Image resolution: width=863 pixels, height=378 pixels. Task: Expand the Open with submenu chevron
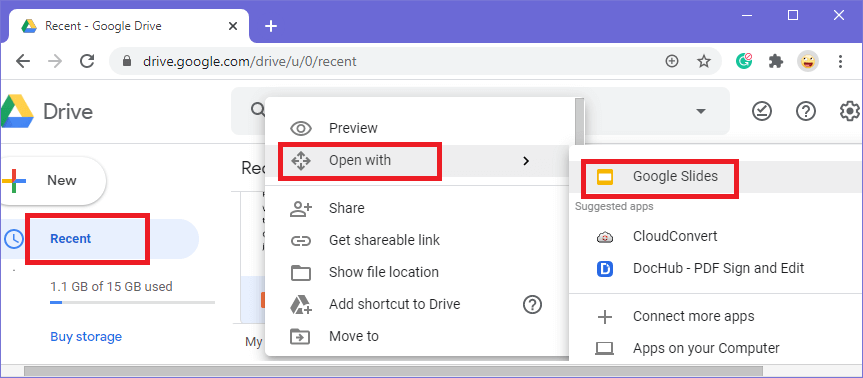(x=526, y=161)
